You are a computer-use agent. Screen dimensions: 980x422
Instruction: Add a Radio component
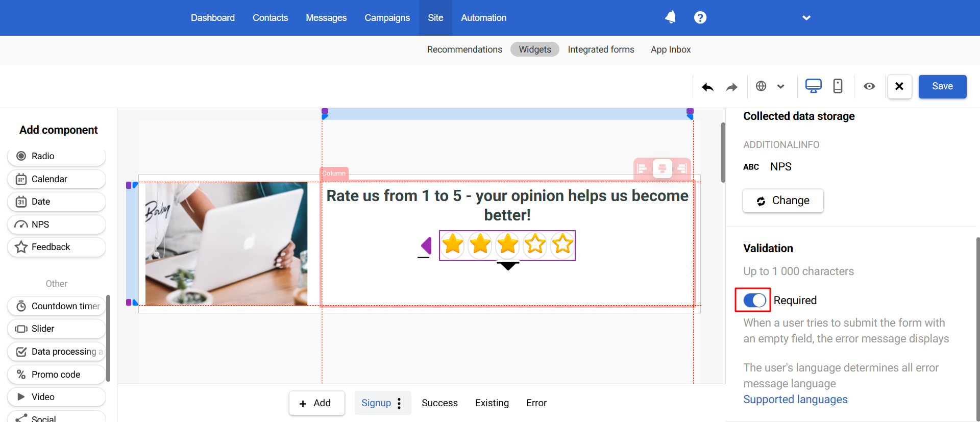[57, 156]
